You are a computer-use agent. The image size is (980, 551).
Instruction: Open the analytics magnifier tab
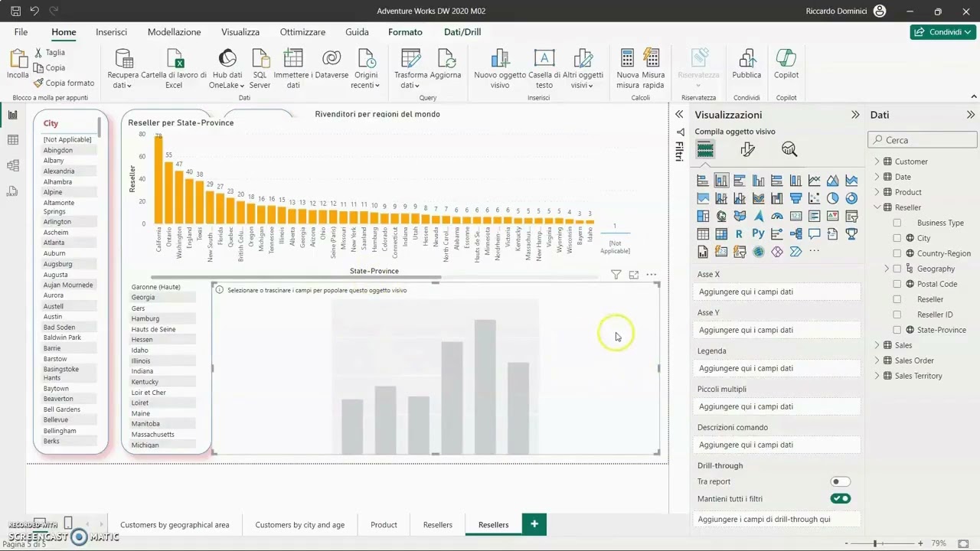coord(789,149)
